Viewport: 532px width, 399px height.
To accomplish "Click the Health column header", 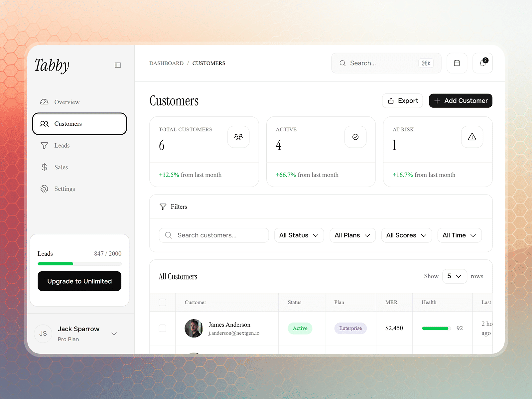I will [429, 302].
